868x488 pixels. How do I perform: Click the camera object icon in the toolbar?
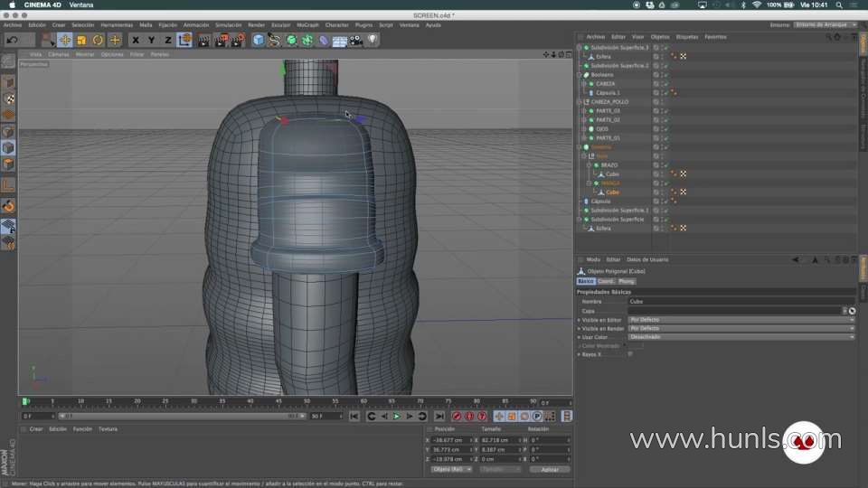click(x=355, y=40)
